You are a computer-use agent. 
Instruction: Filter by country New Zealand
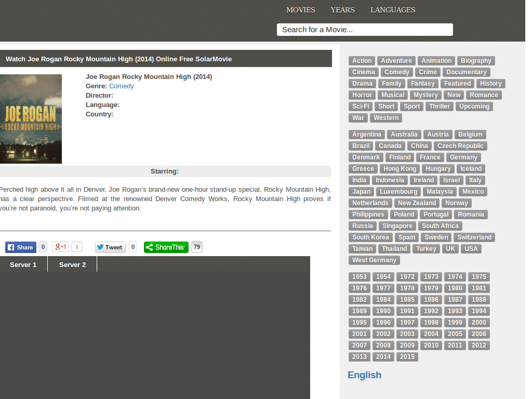click(x=417, y=203)
